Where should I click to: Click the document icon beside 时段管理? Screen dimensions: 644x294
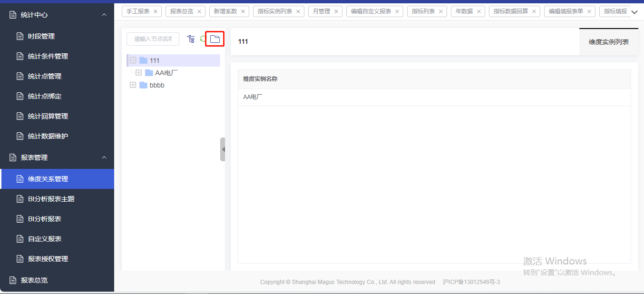coord(20,36)
